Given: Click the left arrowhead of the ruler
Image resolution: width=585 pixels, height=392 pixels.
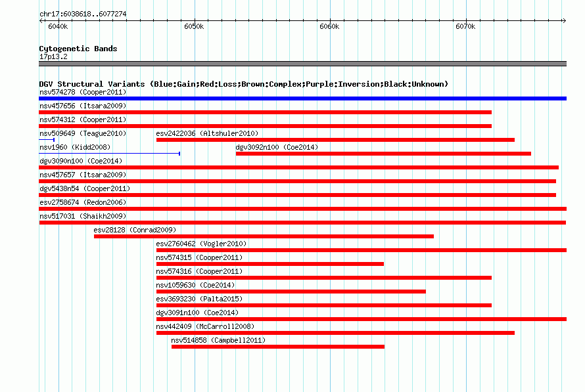Looking at the screenshot, I should 41,20.
